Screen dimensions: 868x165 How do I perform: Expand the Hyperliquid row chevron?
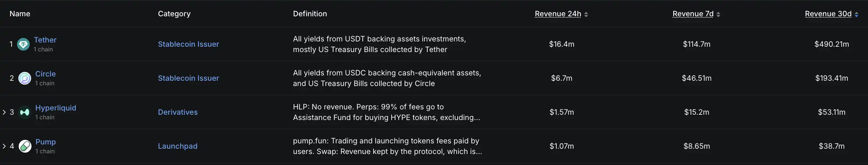4,112
